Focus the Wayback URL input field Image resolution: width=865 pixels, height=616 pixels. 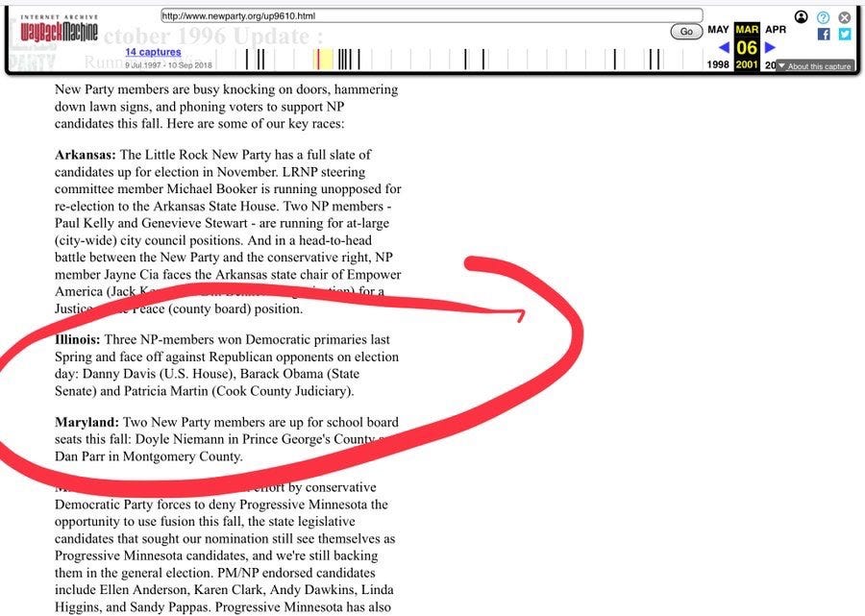pos(432,15)
